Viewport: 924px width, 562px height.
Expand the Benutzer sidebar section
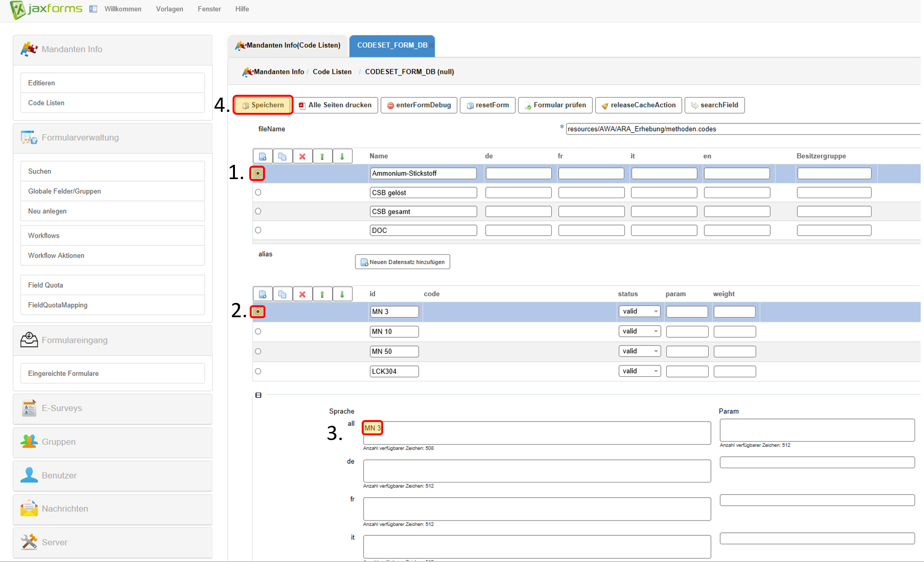tap(112, 475)
